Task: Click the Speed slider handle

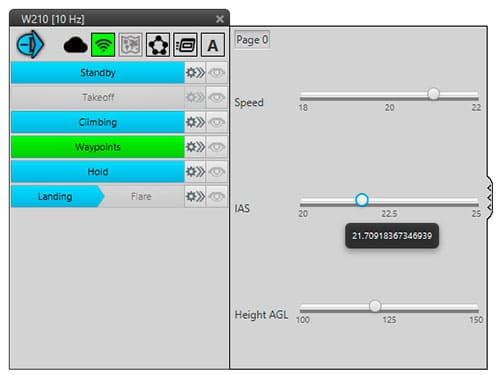Action: tap(433, 94)
